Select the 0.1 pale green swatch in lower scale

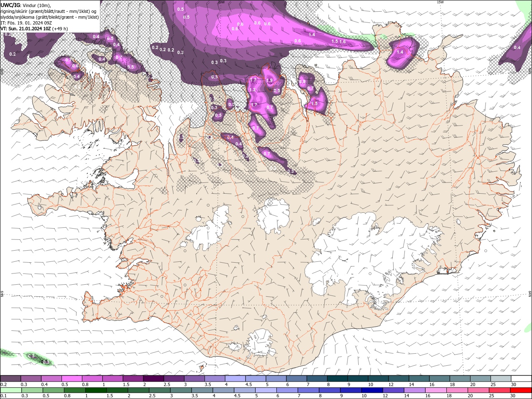click(10, 390)
